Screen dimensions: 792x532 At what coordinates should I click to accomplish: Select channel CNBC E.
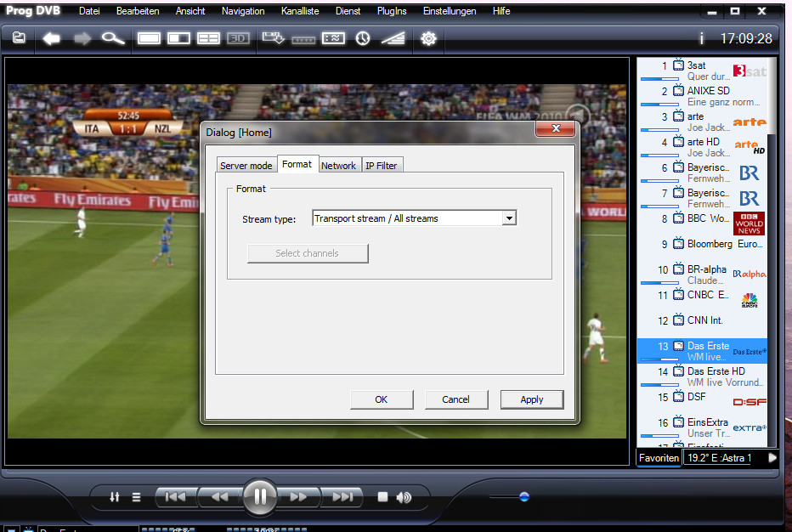click(x=702, y=300)
